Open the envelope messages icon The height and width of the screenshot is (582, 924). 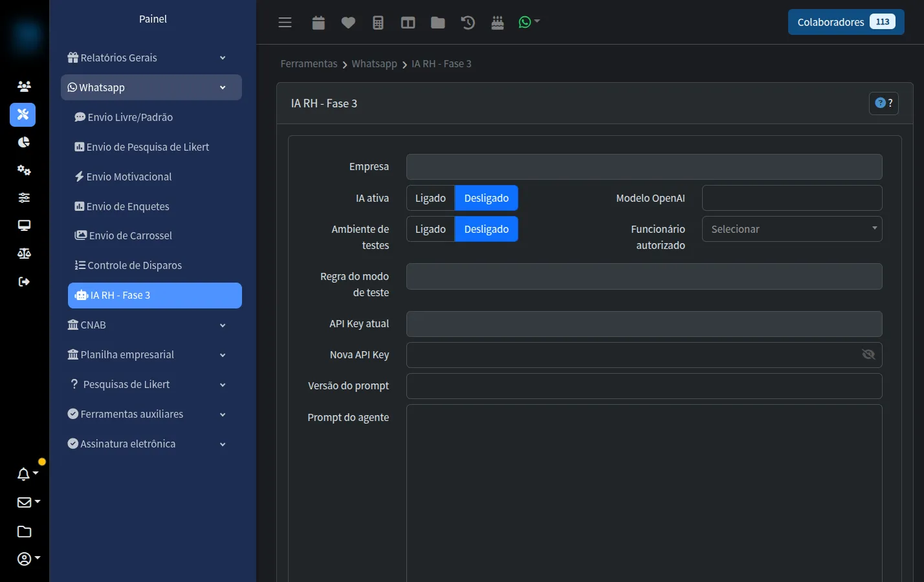pos(28,502)
